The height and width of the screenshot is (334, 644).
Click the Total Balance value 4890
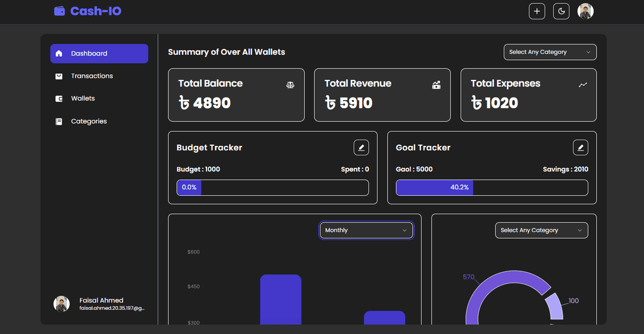(x=204, y=103)
